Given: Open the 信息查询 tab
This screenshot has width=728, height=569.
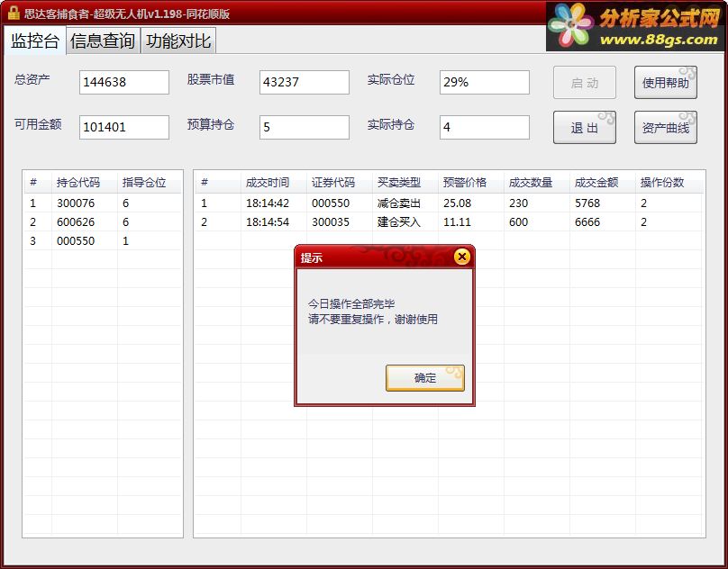Looking at the screenshot, I should [x=103, y=41].
